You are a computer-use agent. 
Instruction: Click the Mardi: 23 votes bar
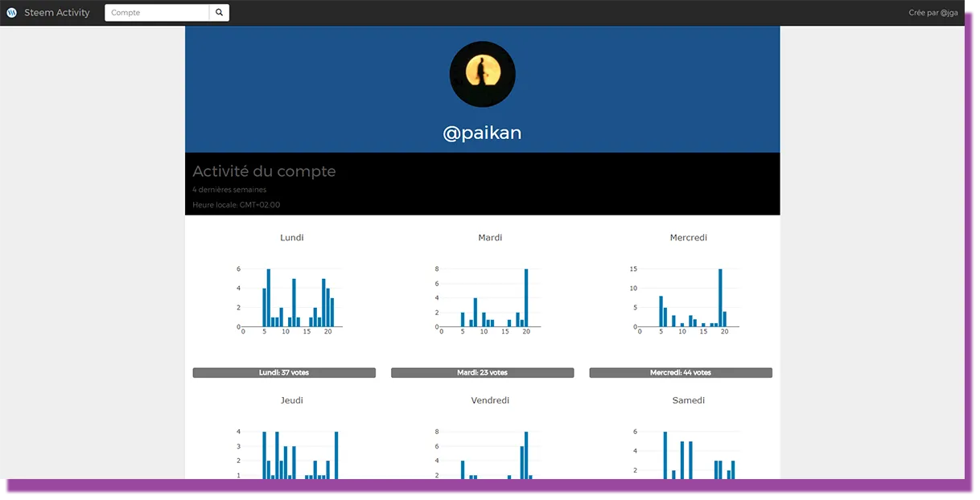[483, 373]
